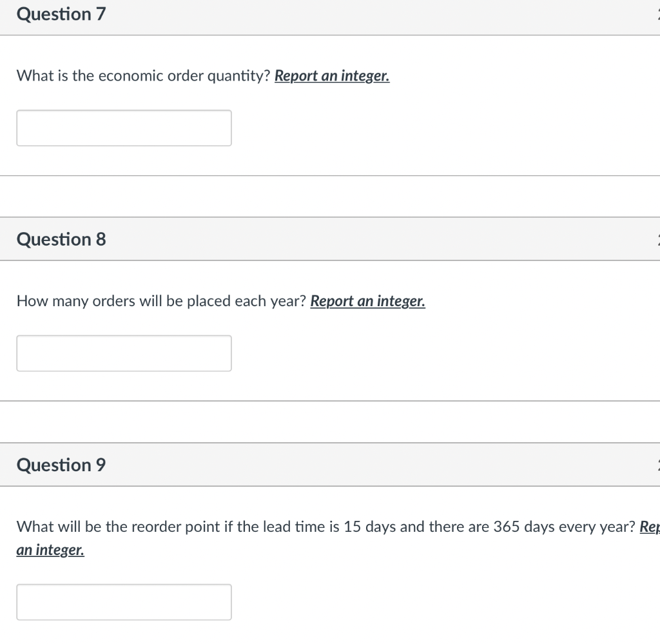Select the Question 9 answer text box

pos(124,602)
